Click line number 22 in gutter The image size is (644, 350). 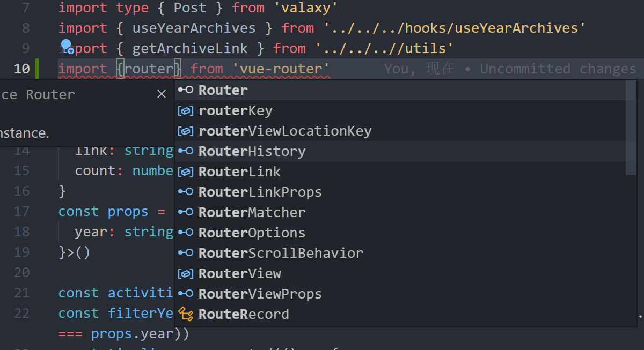[x=21, y=314]
